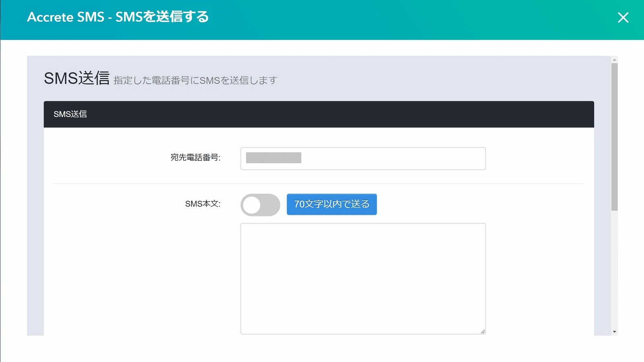Toggle the SMS本文 switch on
This screenshot has height=362, width=644.
point(260,205)
